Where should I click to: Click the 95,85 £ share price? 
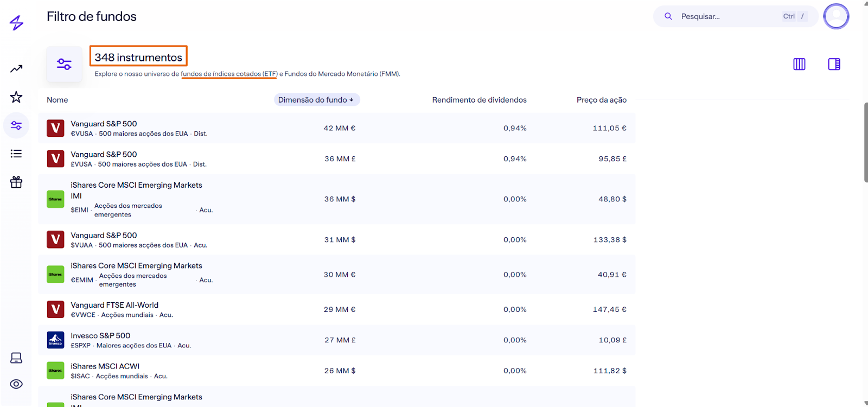click(x=612, y=159)
